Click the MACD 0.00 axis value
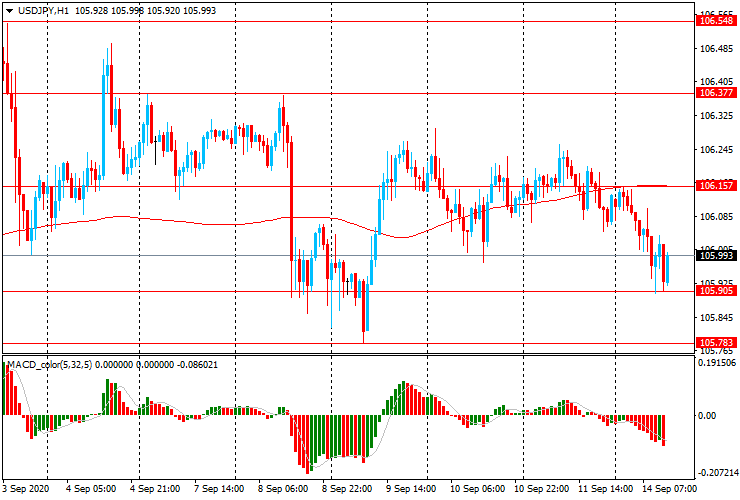740x500 pixels. (x=708, y=415)
